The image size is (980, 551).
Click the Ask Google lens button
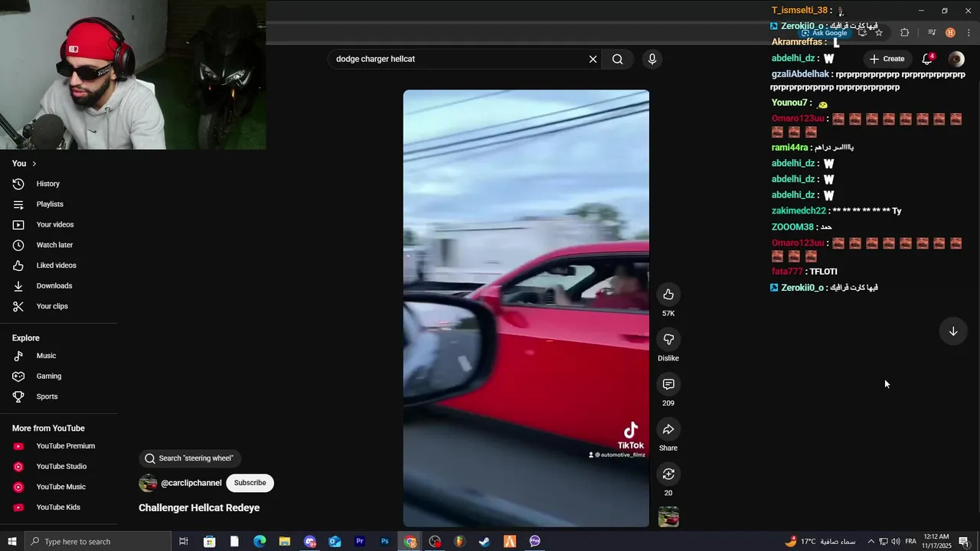point(824,33)
